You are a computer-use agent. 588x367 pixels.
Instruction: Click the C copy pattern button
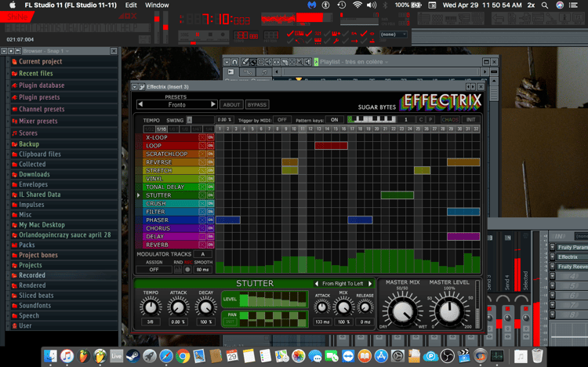click(x=421, y=120)
